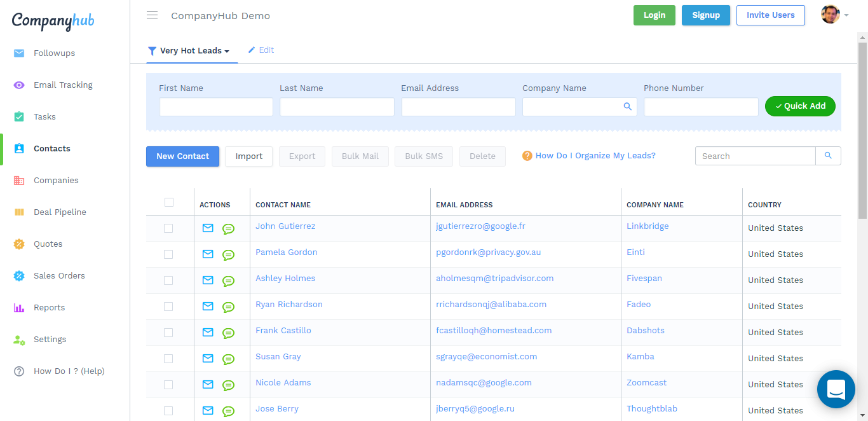Check the box for Frank Castillo
This screenshot has height=421, width=868.
pos(168,333)
